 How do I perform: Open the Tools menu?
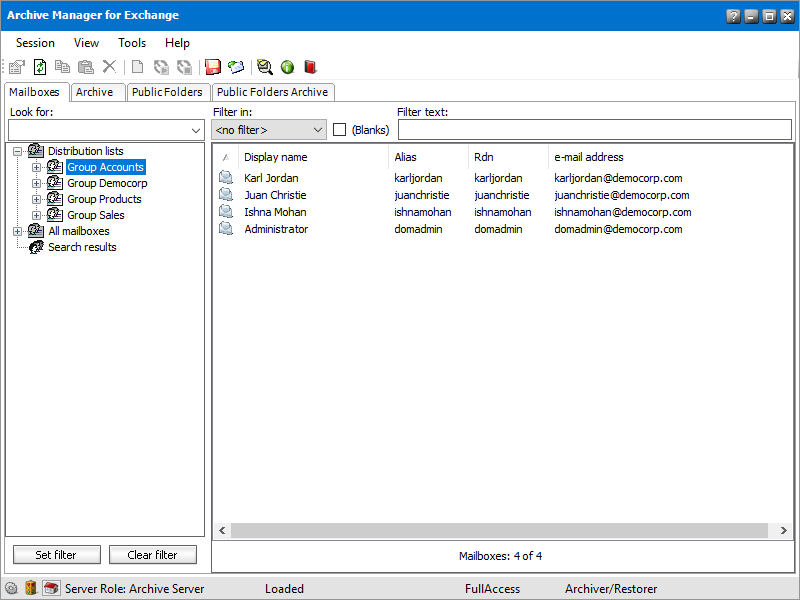pyautogui.click(x=132, y=43)
